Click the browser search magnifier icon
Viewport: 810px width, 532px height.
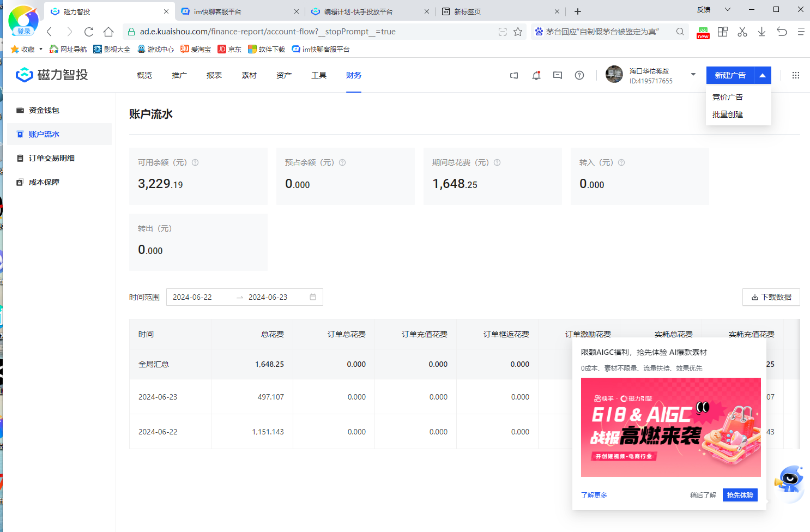click(x=680, y=32)
